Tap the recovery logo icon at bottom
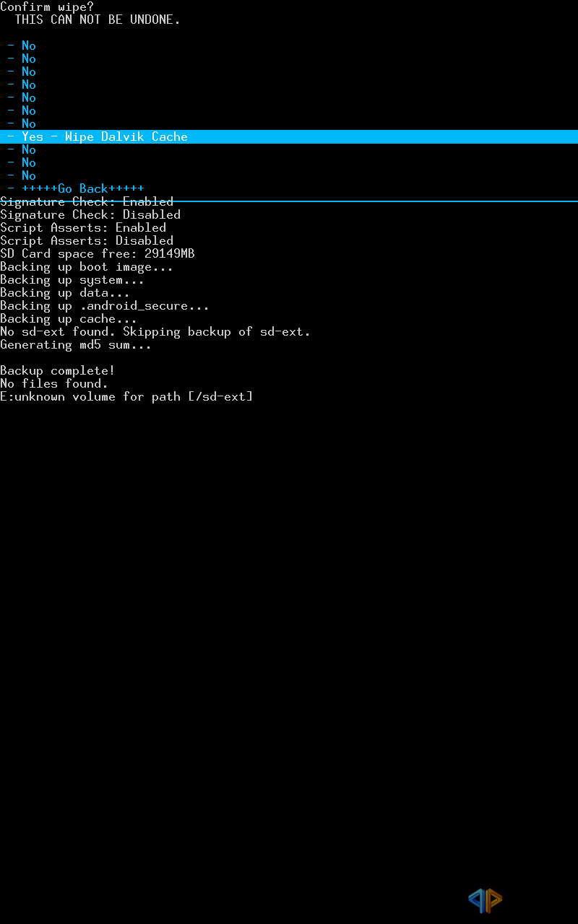The image size is (578, 924). pyautogui.click(x=485, y=899)
